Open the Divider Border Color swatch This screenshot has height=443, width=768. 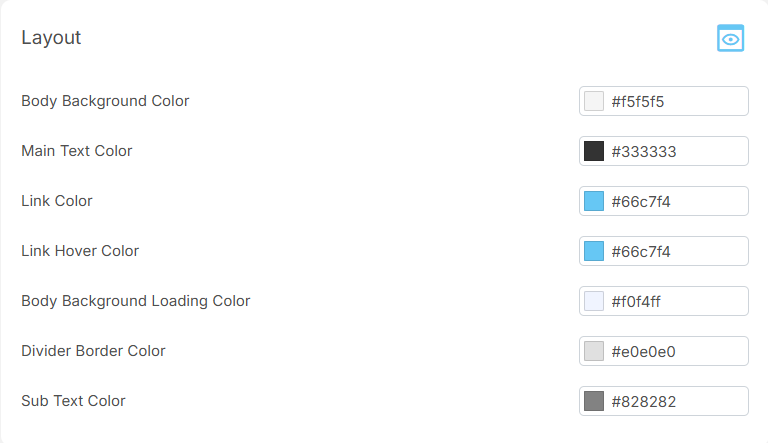[594, 351]
